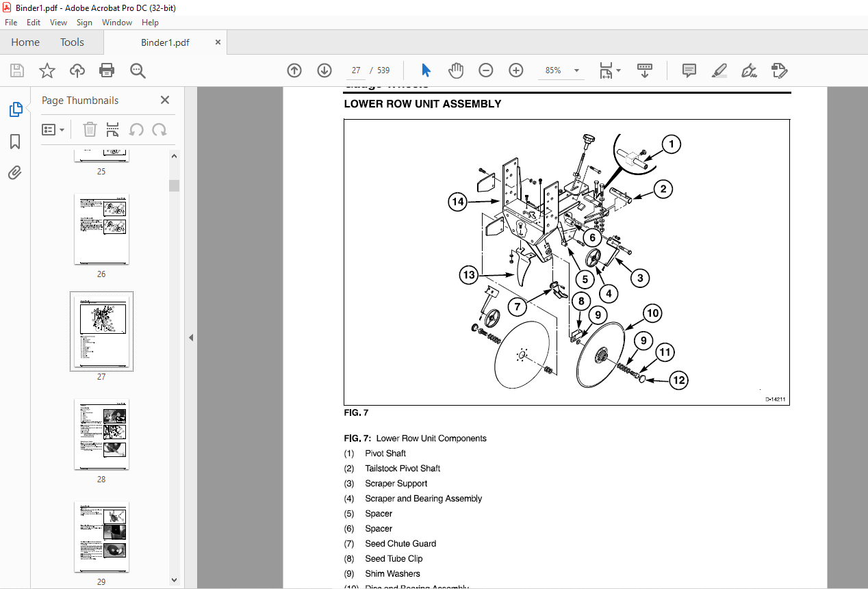
Task: Click the Stamp tool icon
Action: coord(779,70)
